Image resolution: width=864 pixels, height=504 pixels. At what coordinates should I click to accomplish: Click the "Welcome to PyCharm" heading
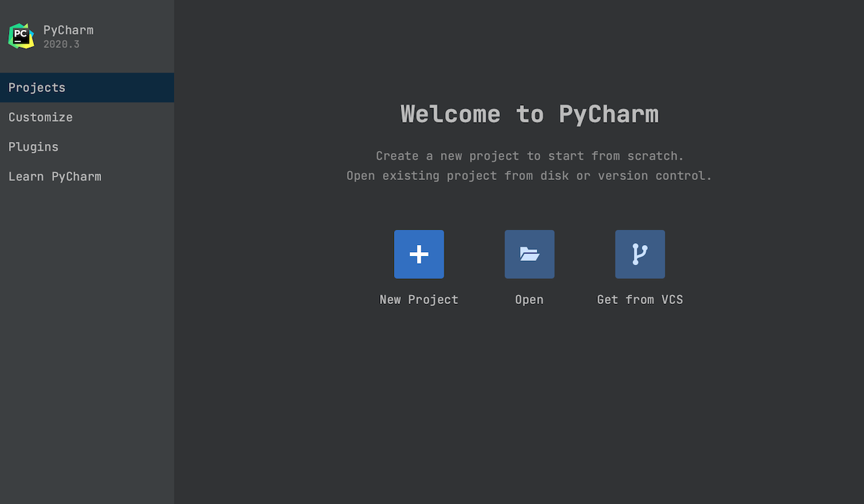pos(530,114)
